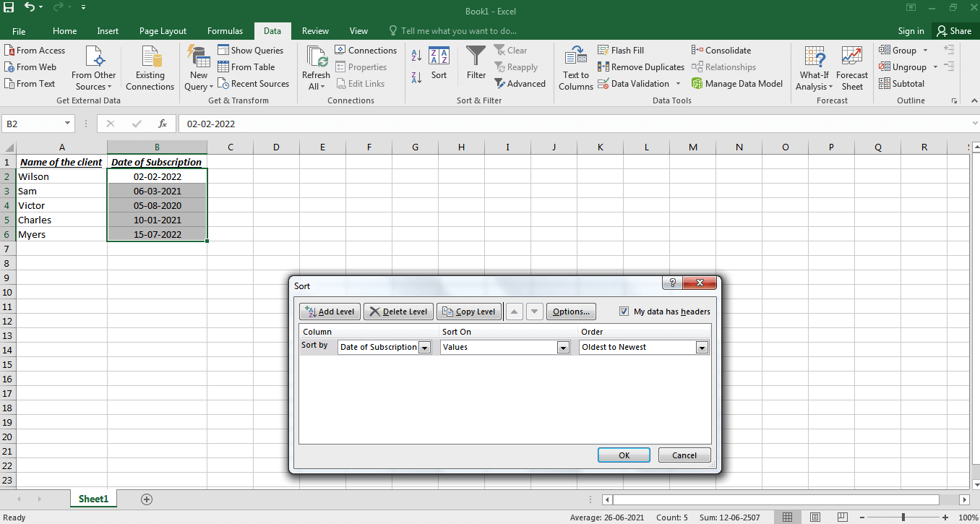Add a new sheet with plus icon
The width and height of the screenshot is (980, 524).
tap(147, 499)
